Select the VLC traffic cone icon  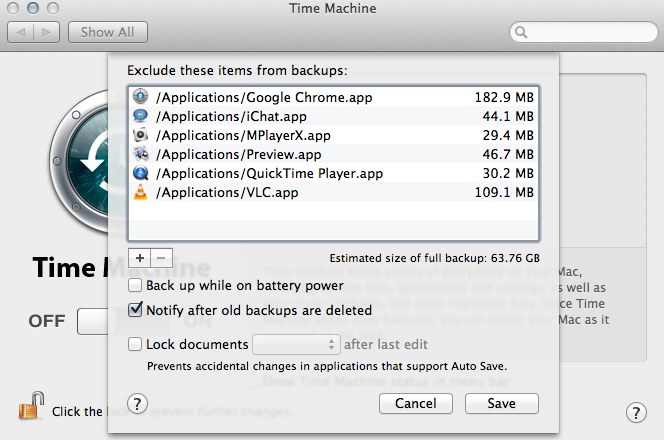(141, 192)
